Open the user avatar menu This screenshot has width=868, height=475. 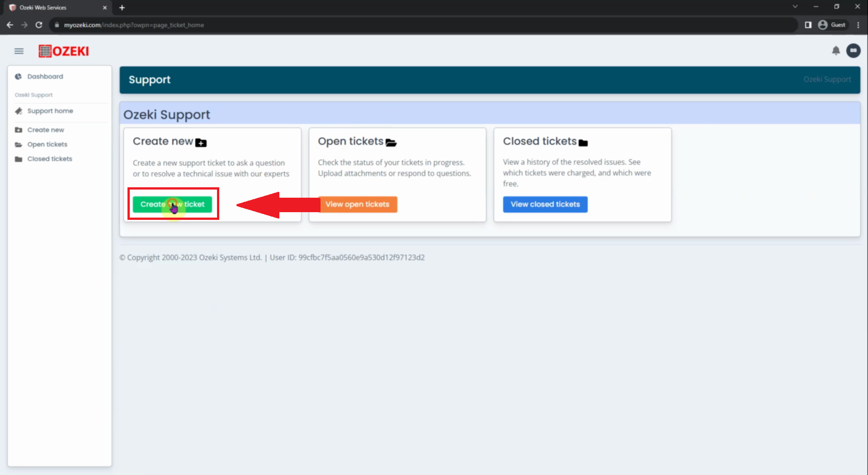pos(853,51)
